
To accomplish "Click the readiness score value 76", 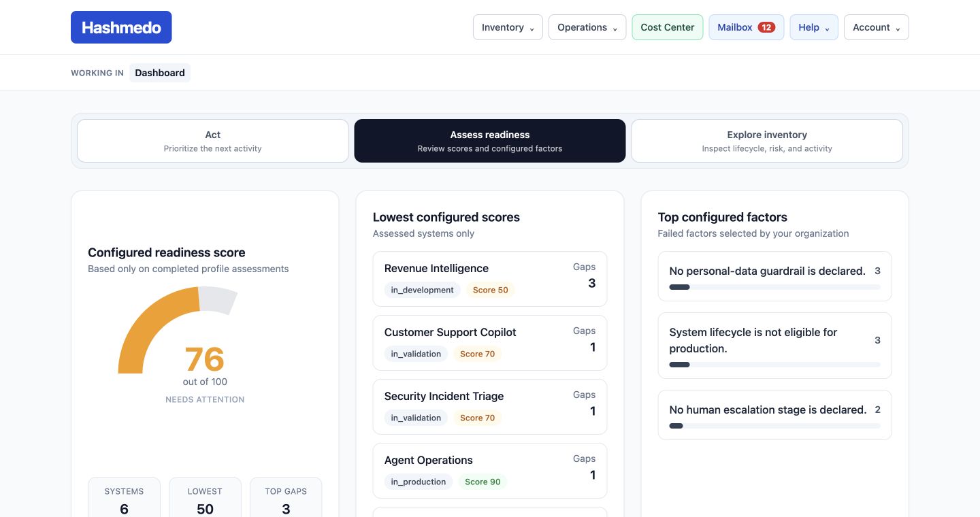I will [x=205, y=358].
